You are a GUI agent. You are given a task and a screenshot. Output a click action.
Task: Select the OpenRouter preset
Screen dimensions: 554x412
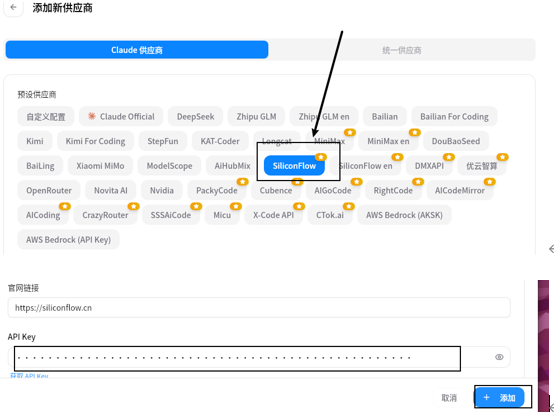49,190
